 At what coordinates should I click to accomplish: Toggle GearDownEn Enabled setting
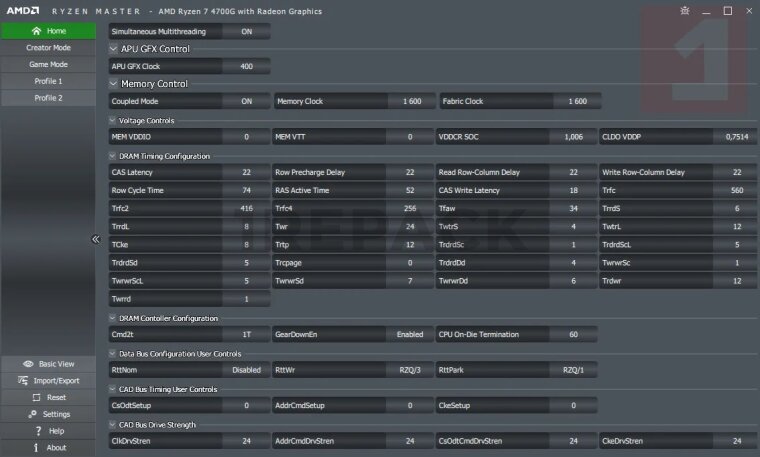coord(409,334)
